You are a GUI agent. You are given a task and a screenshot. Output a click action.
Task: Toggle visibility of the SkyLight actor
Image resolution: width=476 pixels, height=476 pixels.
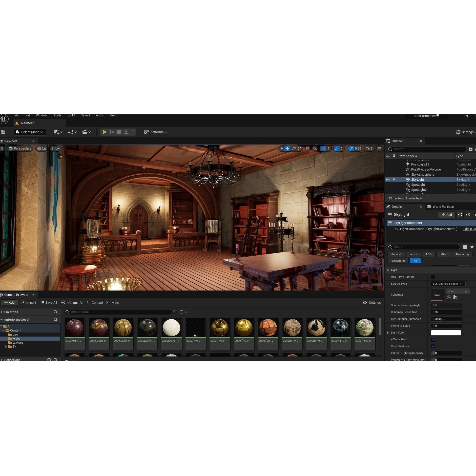[388, 179]
